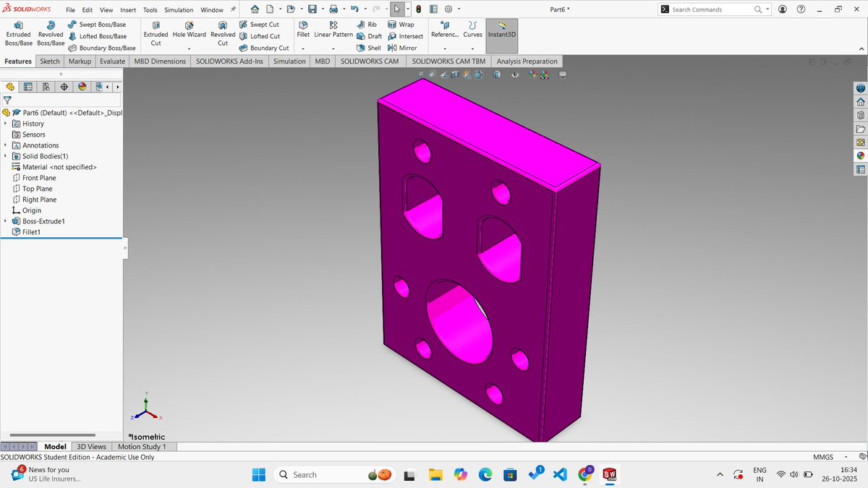Select the Linear Pattern tool
868x488 pixels.
(x=333, y=30)
